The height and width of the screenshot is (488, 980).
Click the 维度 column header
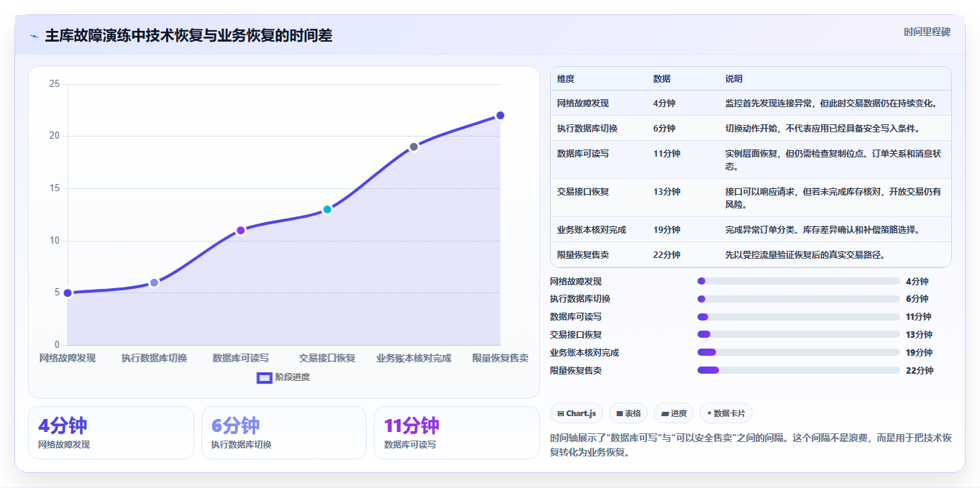(566, 79)
